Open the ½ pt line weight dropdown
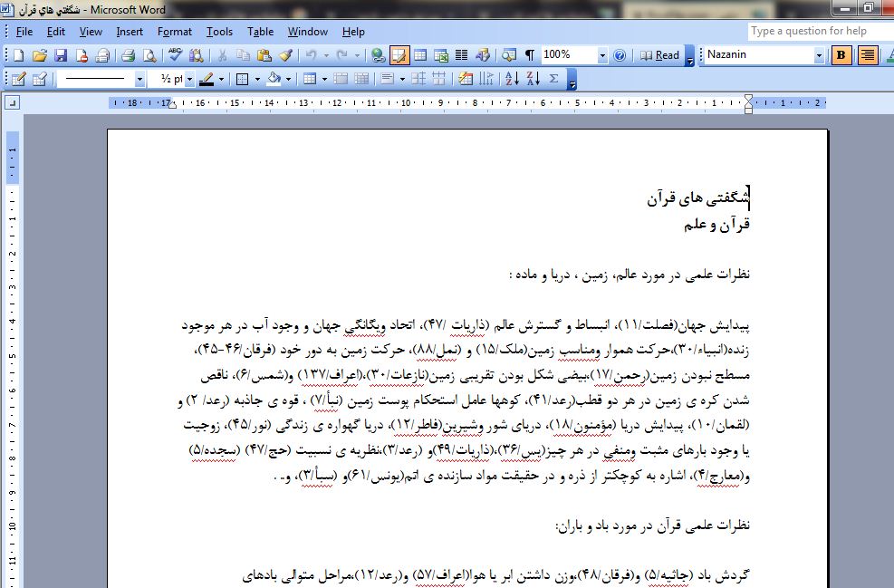This screenshot has width=894, height=588. (190, 79)
